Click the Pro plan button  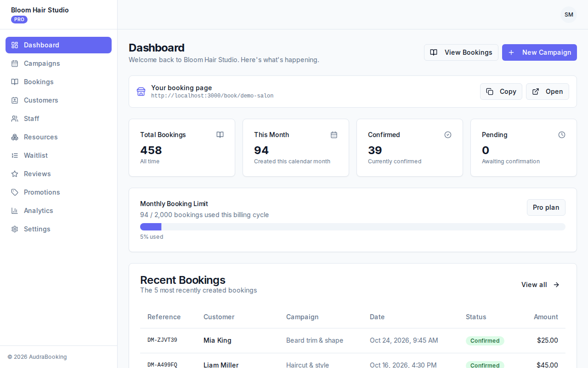546,207
